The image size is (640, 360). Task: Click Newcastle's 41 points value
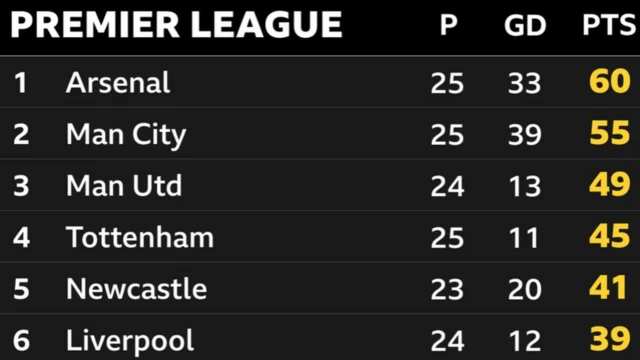click(608, 287)
